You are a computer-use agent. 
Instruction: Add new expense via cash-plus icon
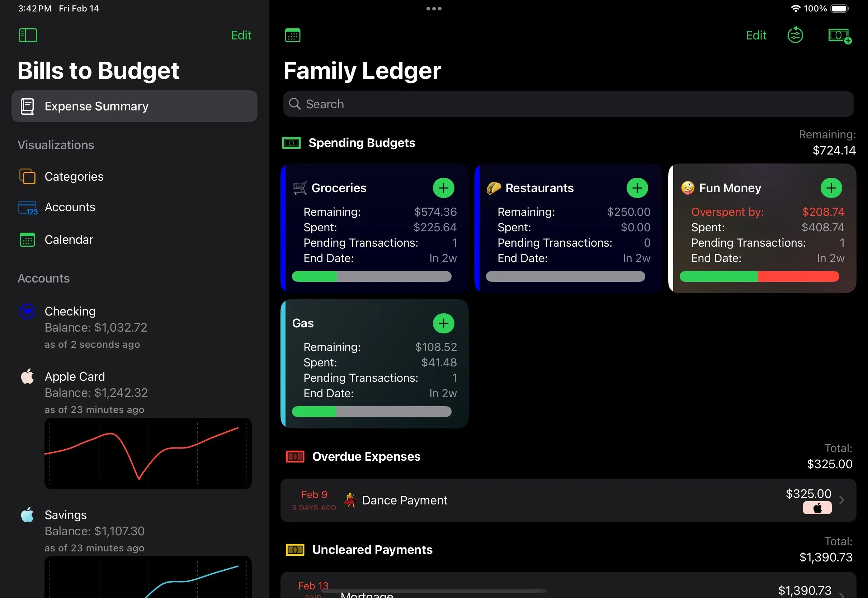tap(840, 36)
